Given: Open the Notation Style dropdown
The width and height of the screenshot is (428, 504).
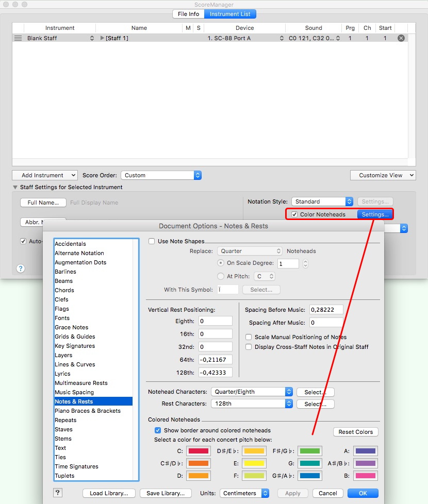Looking at the screenshot, I should pyautogui.click(x=322, y=201).
